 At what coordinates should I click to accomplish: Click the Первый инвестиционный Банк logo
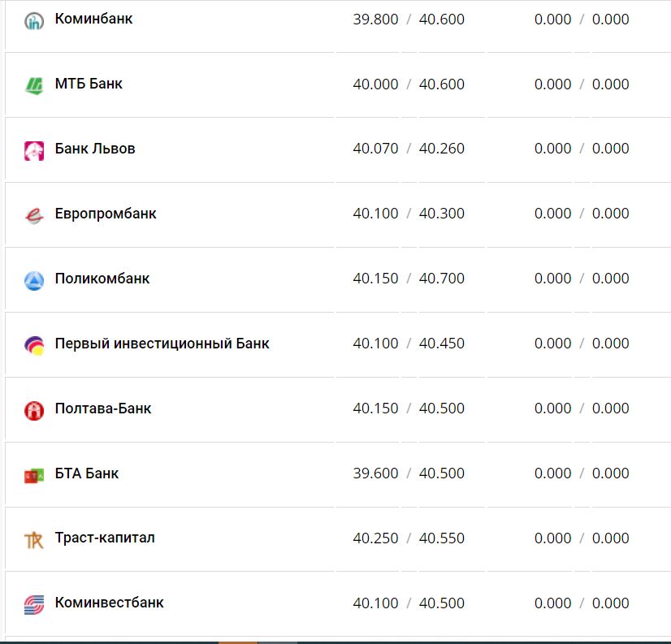[33, 345]
